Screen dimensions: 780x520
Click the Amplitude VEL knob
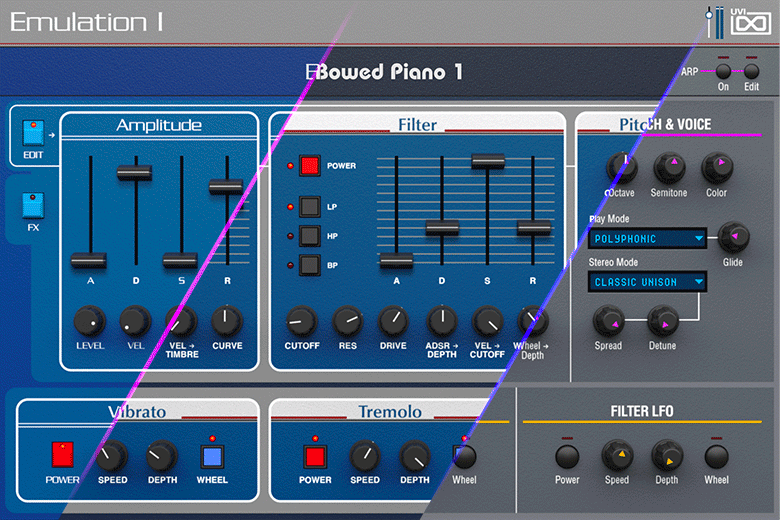pyautogui.click(x=135, y=321)
